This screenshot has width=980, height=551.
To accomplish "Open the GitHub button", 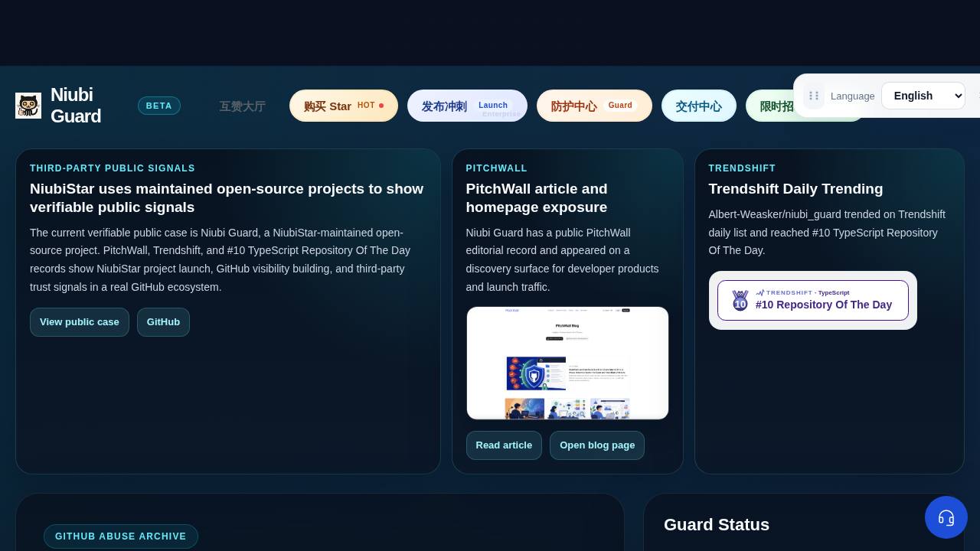I will click(163, 322).
